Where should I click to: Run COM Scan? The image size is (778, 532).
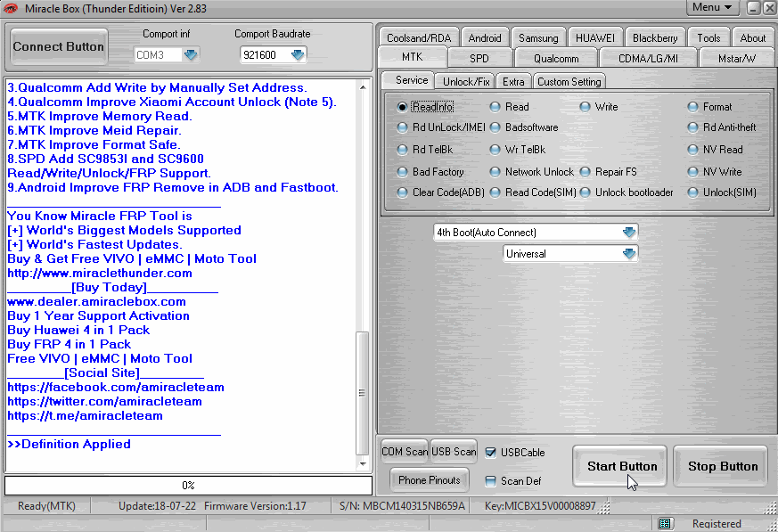405,451
